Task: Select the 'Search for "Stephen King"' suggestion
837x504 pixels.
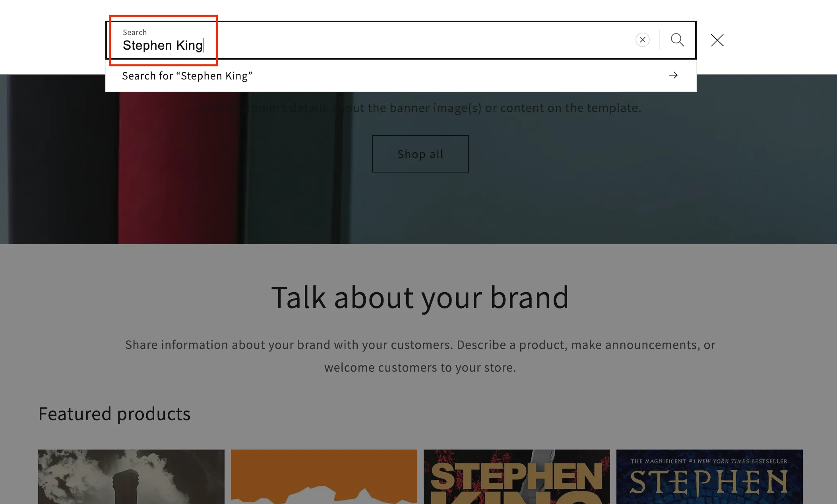Action: [188, 76]
